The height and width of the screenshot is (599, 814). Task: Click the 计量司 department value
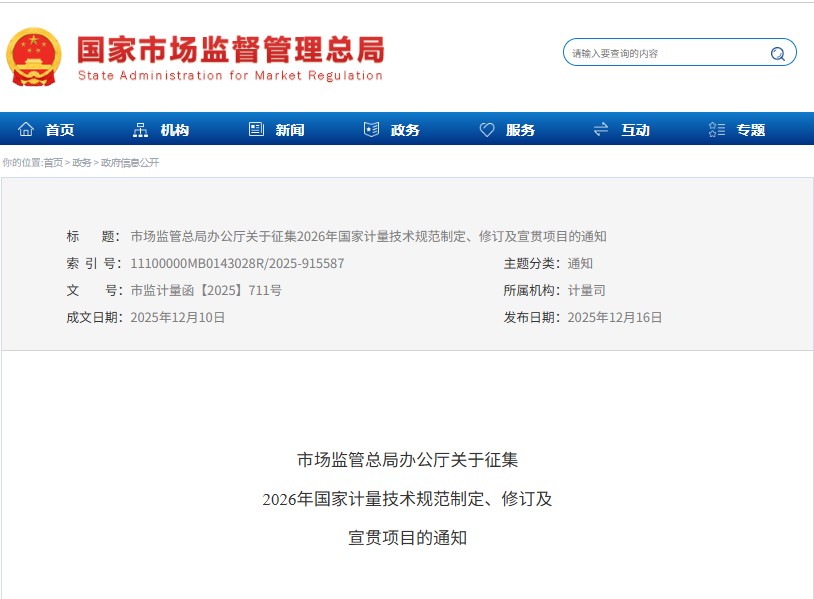click(586, 291)
